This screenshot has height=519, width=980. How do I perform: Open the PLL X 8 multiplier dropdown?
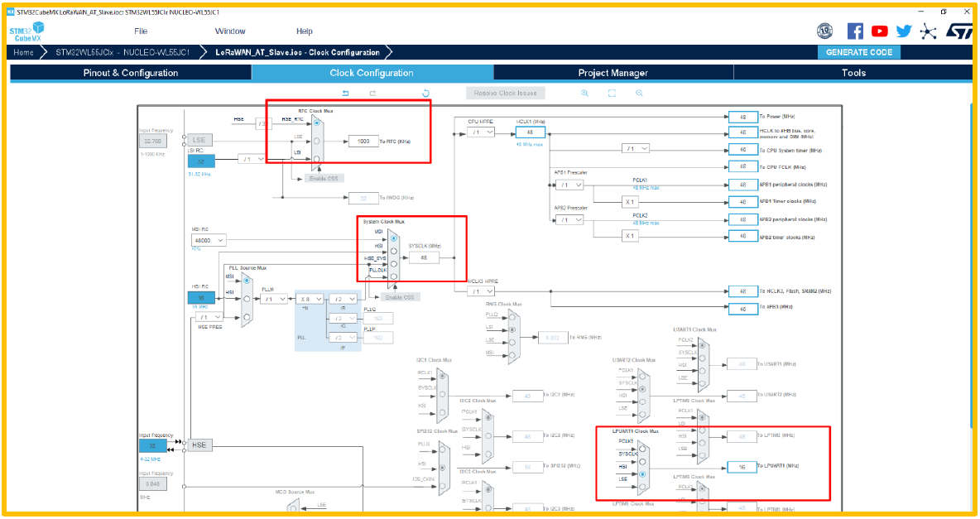(x=310, y=299)
